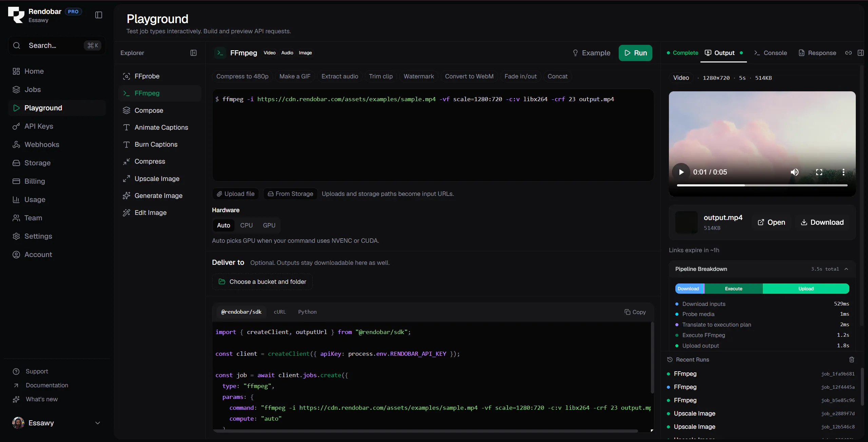Image resolution: width=868 pixels, height=442 pixels.
Task: Select the Output tab
Action: click(724, 53)
